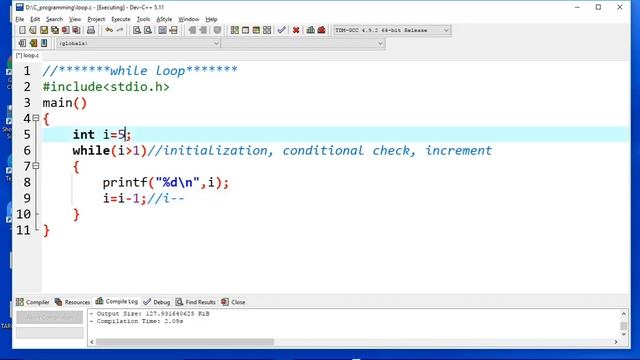The width and height of the screenshot is (640, 360).
Task: Open the Execute menu
Action: tap(121, 19)
